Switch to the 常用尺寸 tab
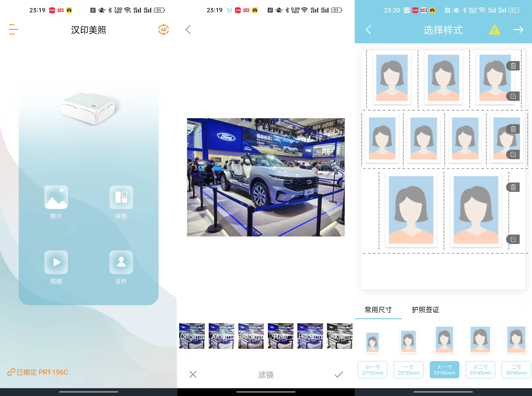 [x=378, y=310]
